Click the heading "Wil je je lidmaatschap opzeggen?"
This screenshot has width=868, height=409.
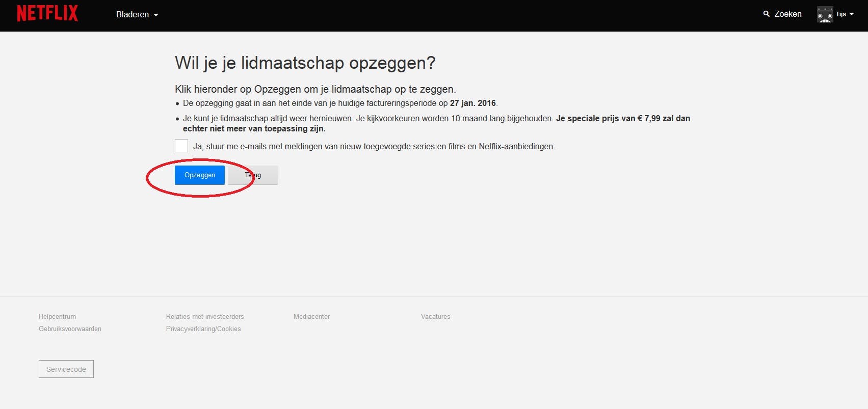[x=305, y=63]
